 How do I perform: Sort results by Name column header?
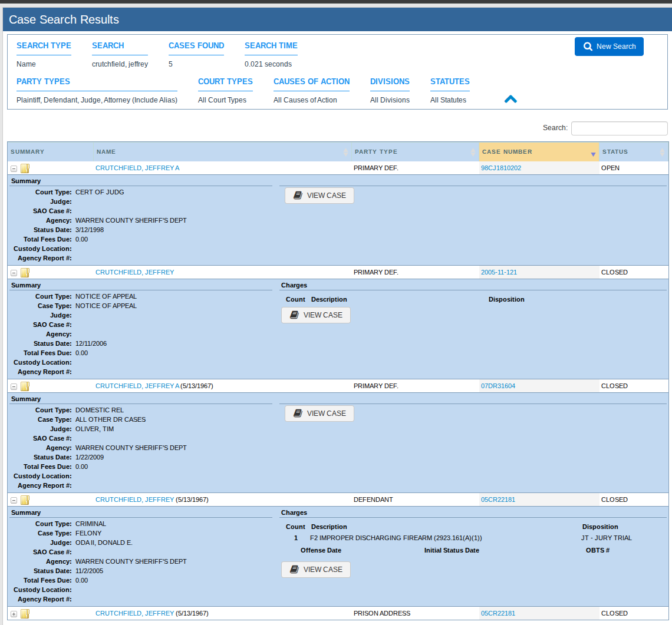(222, 151)
